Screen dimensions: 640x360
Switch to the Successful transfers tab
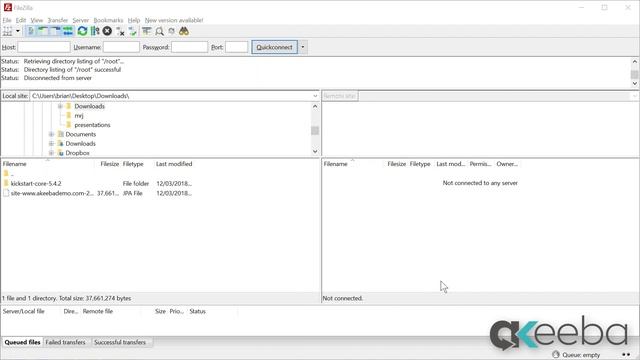click(x=120, y=342)
